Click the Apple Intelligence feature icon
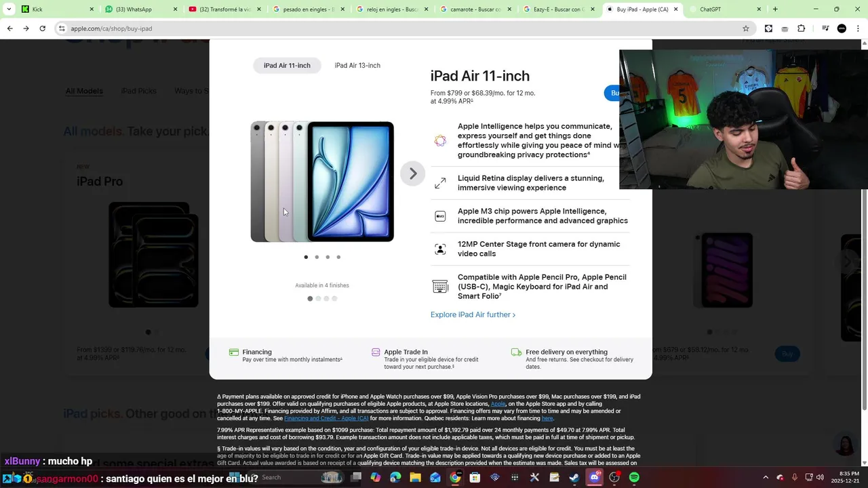 pyautogui.click(x=440, y=140)
